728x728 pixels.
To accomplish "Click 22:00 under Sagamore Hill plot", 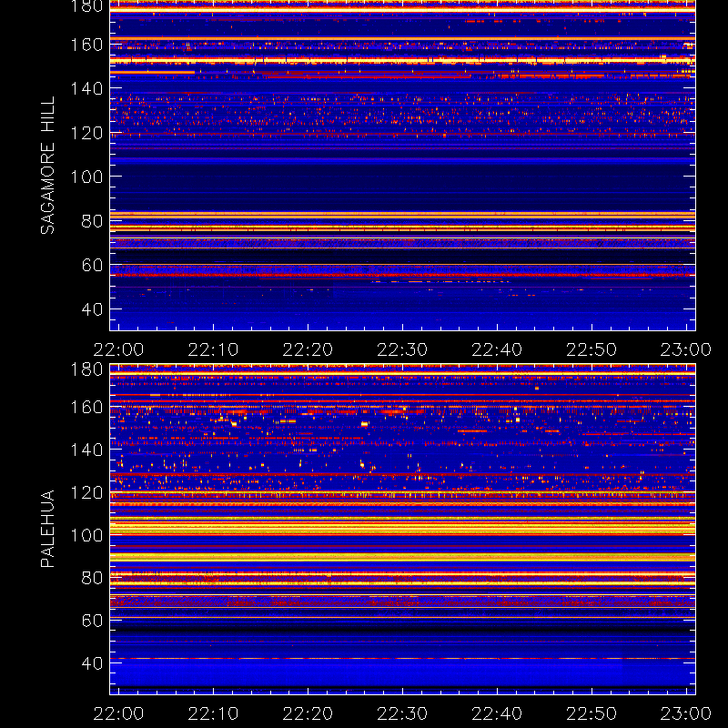I will tap(118, 349).
